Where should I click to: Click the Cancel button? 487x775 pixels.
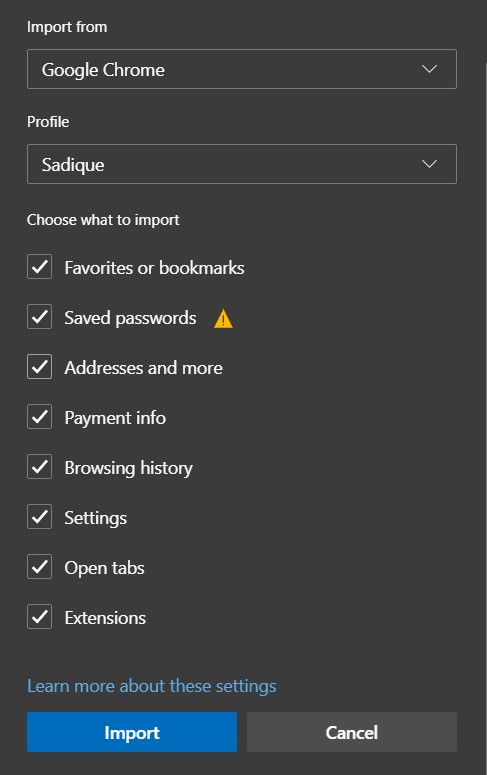[352, 732]
